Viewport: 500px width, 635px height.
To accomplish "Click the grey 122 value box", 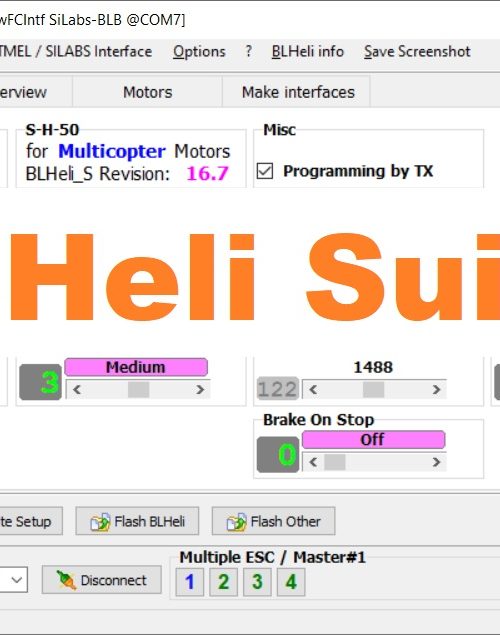I will click(278, 389).
